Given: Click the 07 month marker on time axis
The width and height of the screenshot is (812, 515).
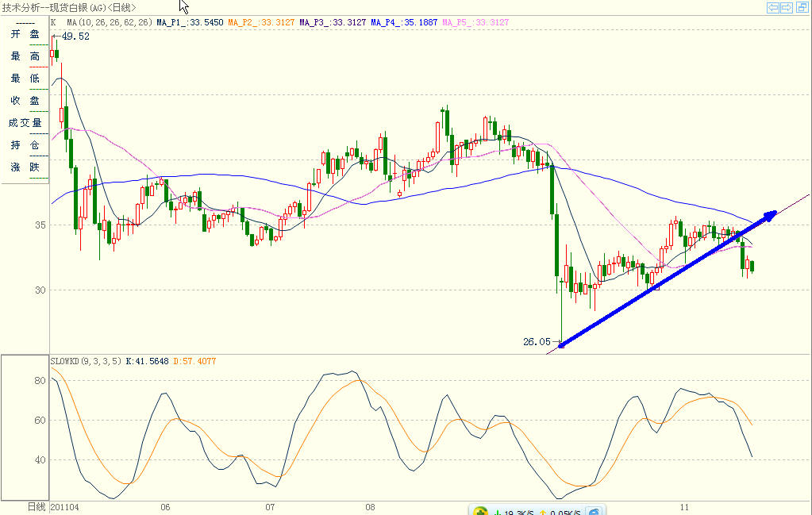Looking at the screenshot, I should click(270, 507).
